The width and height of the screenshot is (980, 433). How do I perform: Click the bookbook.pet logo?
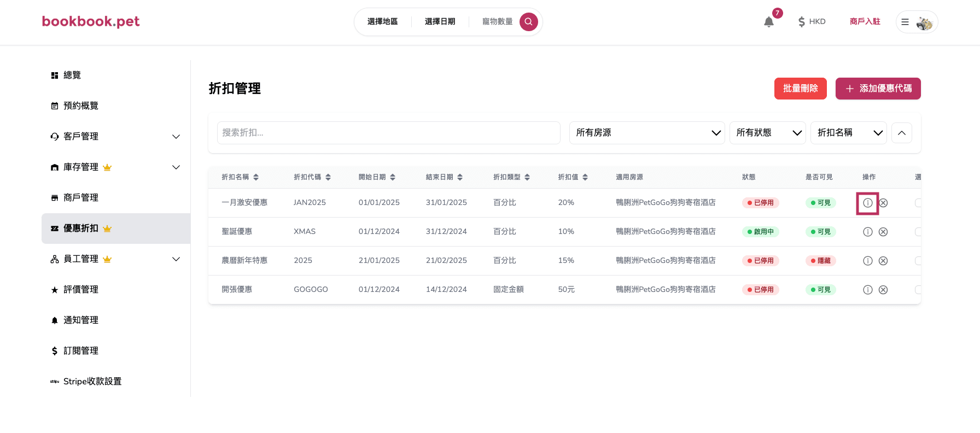tap(91, 21)
